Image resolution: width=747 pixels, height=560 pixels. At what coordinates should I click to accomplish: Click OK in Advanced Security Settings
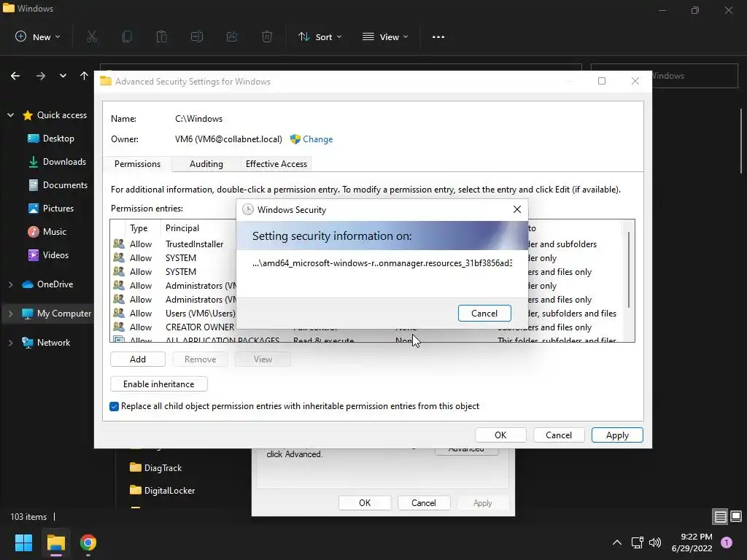pos(500,435)
